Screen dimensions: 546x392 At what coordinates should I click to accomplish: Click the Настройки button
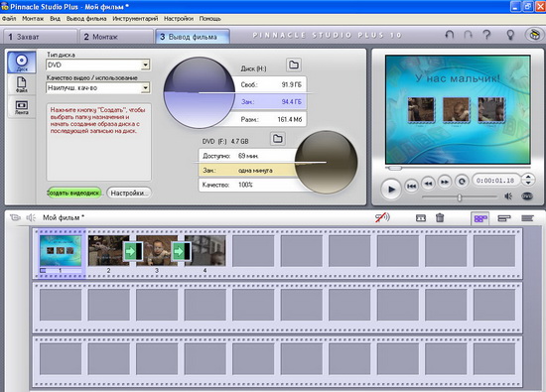point(128,193)
